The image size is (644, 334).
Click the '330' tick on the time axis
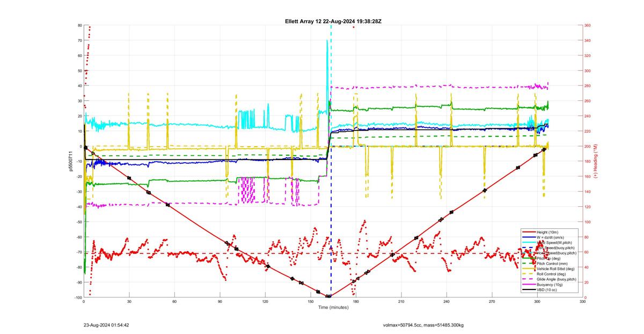pos(583,302)
